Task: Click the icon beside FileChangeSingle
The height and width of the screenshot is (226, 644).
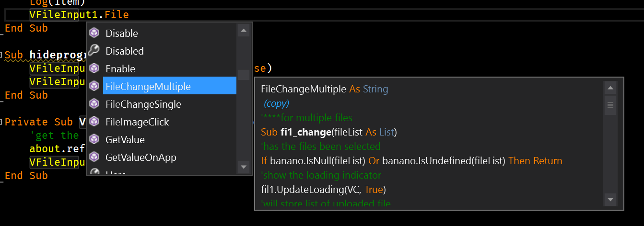Action: [x=94, y=104]
